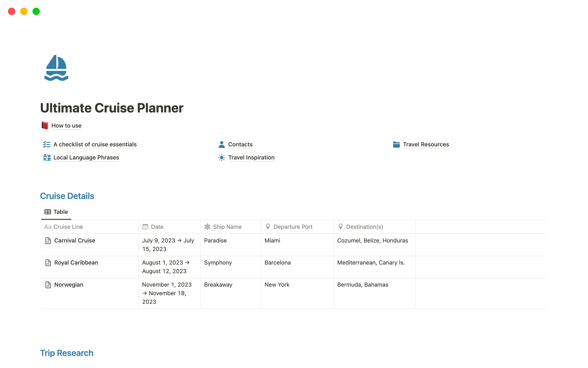Open Date column header options
This screenshot has width=588, height=368.
[157, 227]
